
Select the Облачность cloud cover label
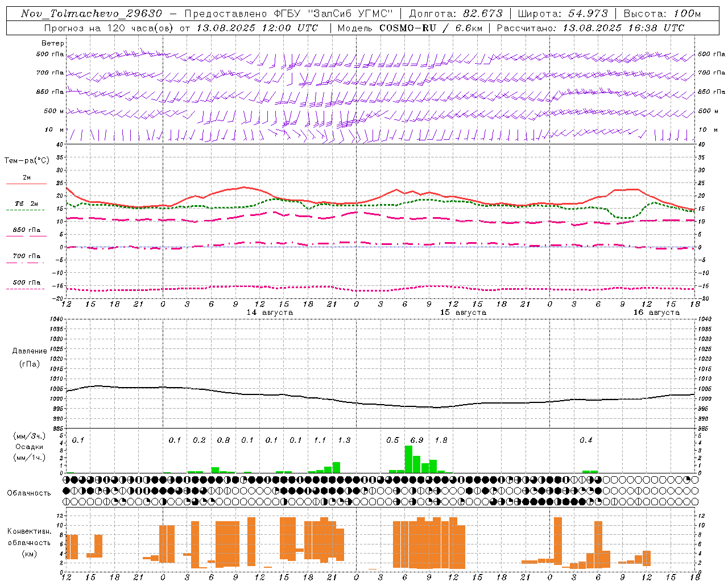pos(29,493)
